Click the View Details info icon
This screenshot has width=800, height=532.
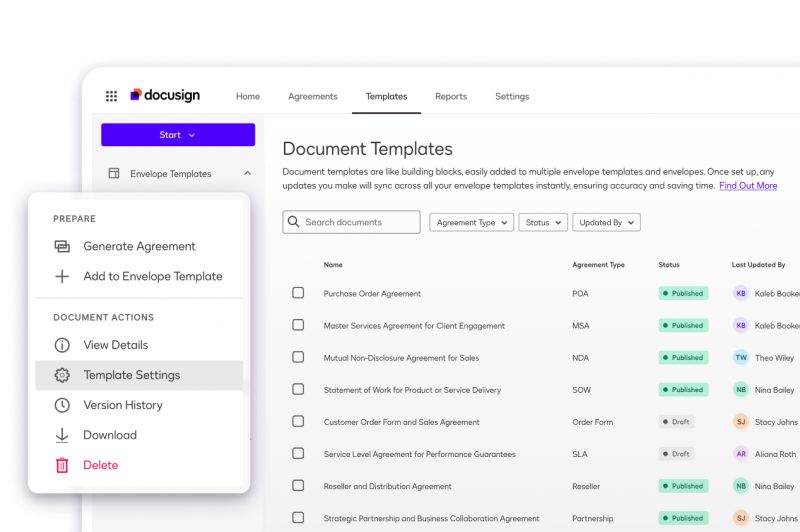[62, 345]
